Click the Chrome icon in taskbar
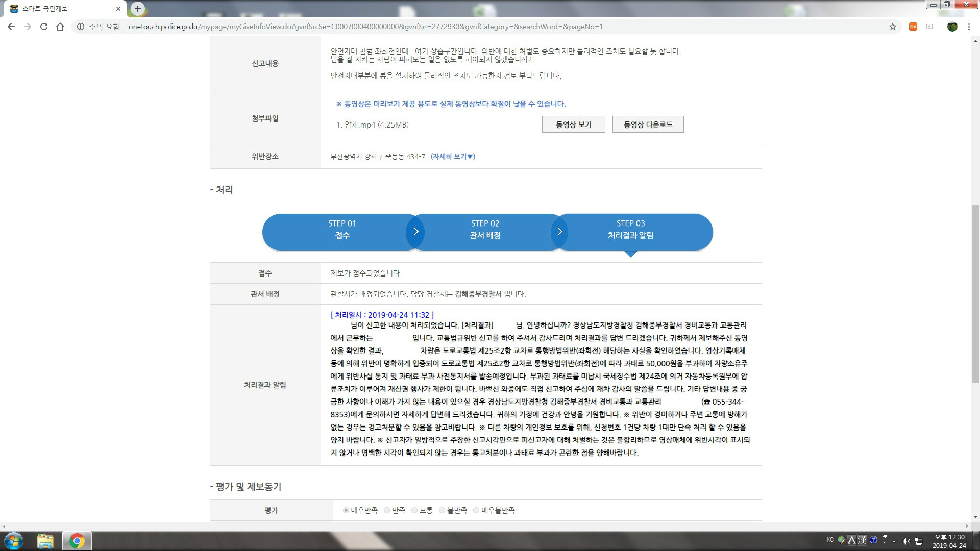This screenshot has width=980, height=551. pyautogui.click(x=77, y=541)
